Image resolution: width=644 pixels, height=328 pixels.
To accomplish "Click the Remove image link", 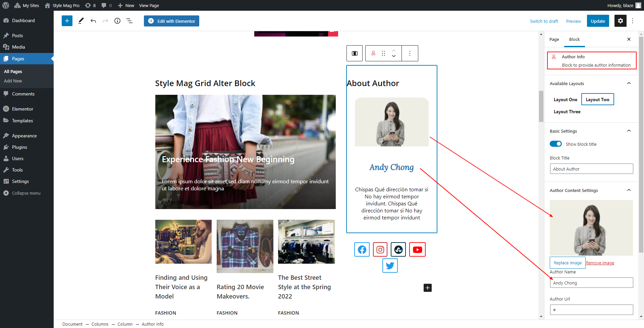I will 600,263.
